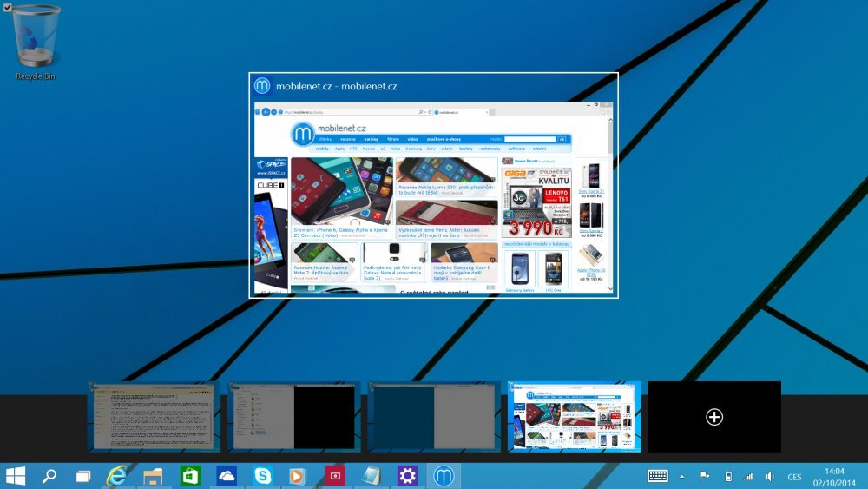The height and width of the screenshot is (489, 868).
Task: Select the mobilenet app taskbar icon
Action: tap(444, 476)
